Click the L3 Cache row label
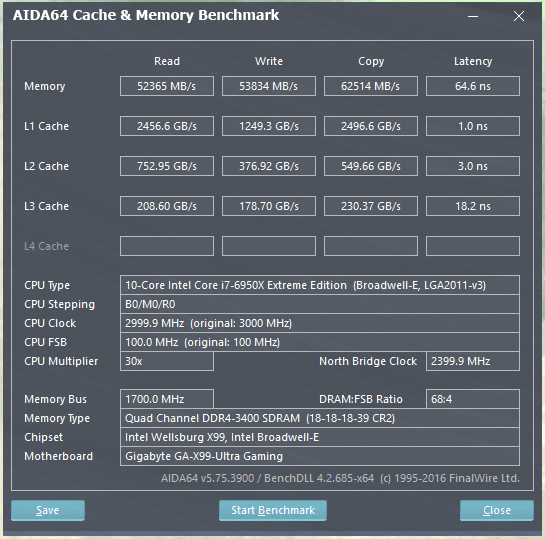 pyautogui.click(x=46, y=206)
